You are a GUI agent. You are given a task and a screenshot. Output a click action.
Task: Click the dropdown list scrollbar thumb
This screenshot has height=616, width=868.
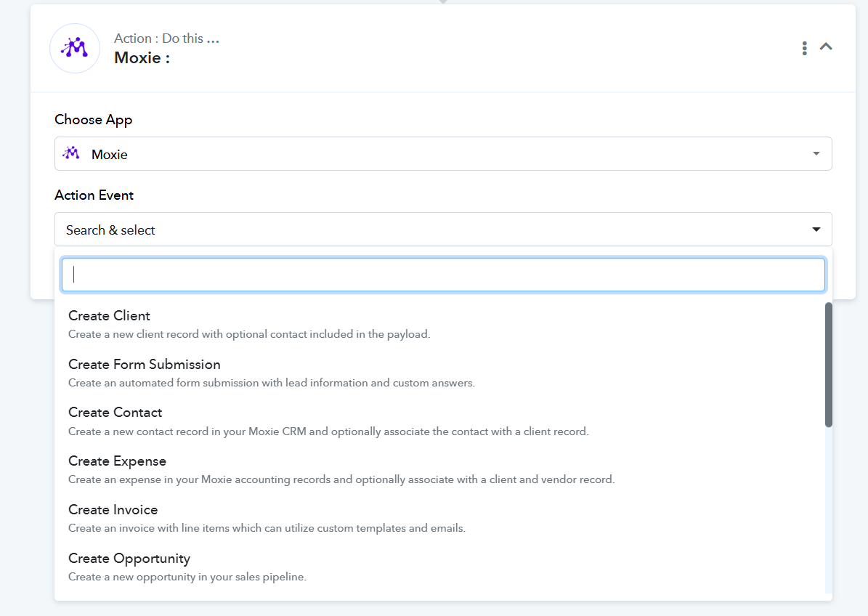coord(828,364)
